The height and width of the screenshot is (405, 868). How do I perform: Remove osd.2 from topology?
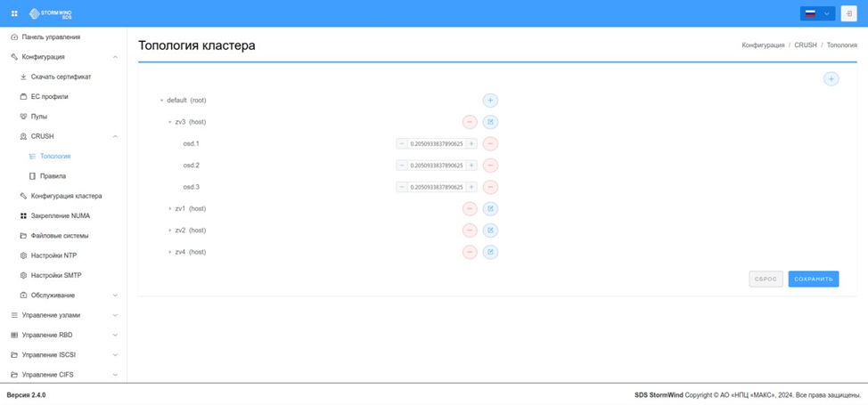tap(490, 166)
